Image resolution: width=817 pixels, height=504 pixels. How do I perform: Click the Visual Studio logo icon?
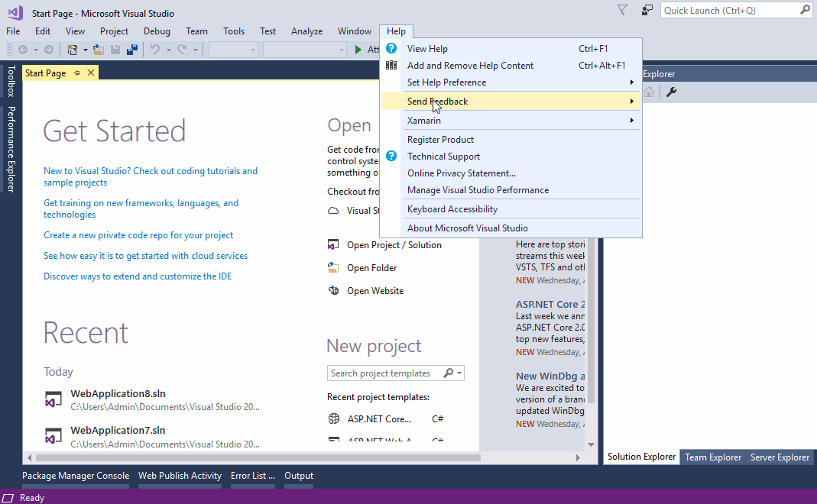pos(15,12)
